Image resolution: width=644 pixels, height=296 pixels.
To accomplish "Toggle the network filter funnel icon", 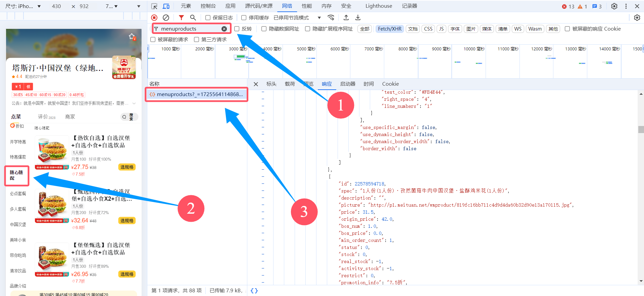I will pyautogui.click(x=181, y=17).
